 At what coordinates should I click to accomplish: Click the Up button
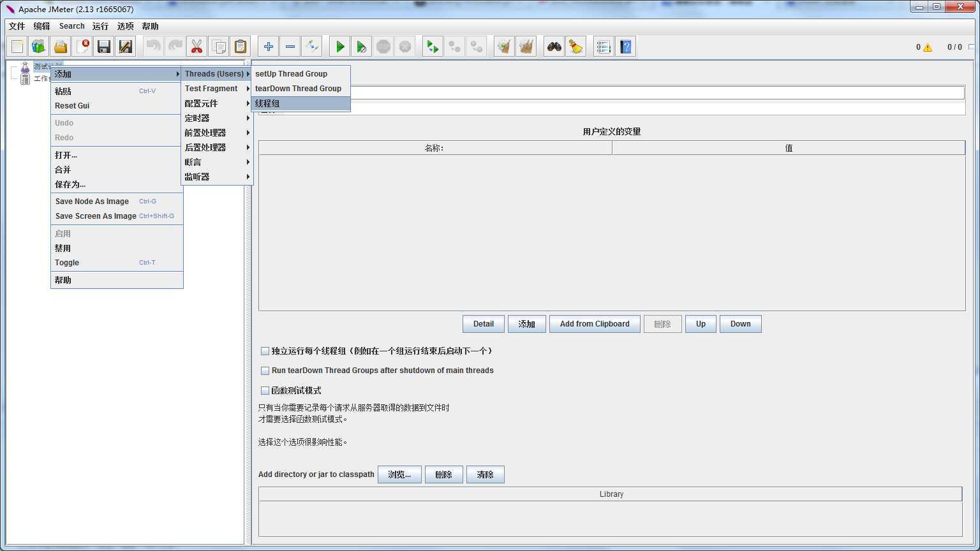(701, 324)
